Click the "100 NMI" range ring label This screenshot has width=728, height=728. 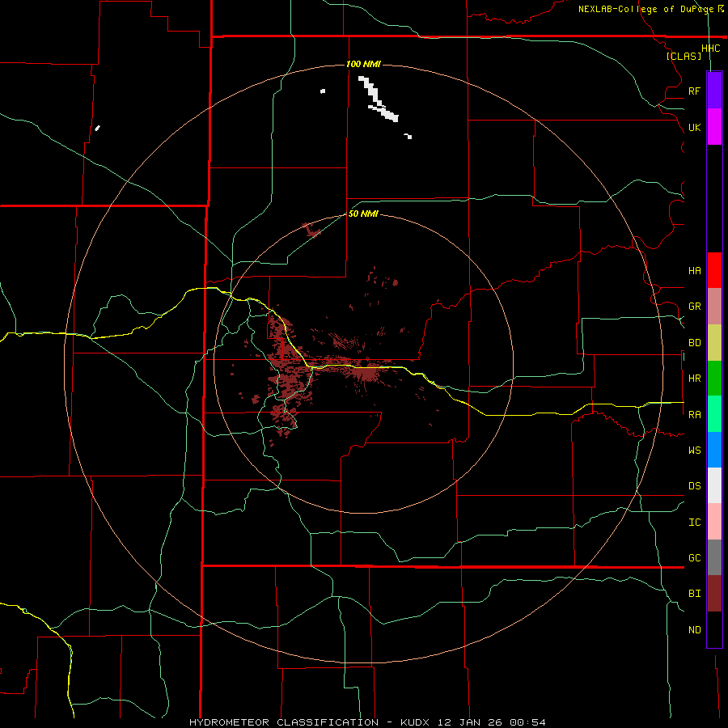pos(363,64)
